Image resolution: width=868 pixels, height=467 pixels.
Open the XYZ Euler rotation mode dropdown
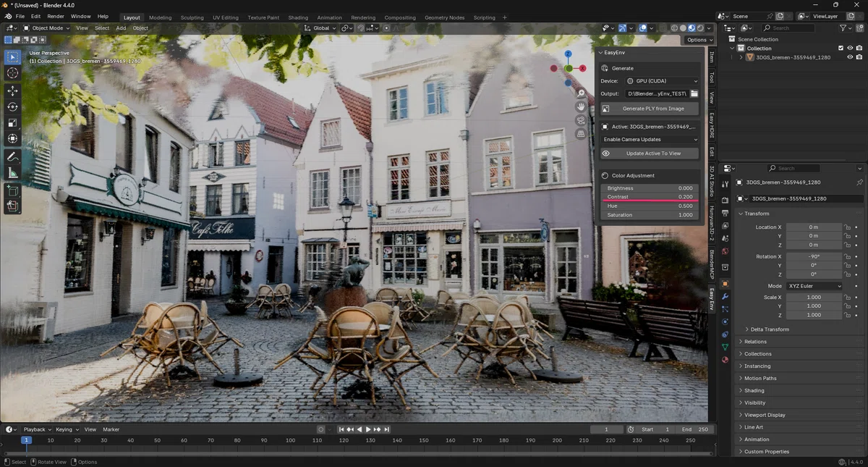click(814, 286)
